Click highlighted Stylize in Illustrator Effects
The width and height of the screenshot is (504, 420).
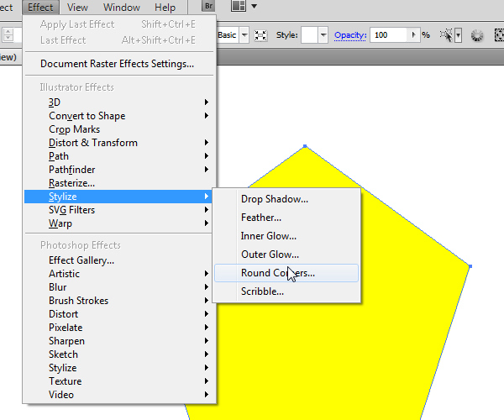click(118, 197)
